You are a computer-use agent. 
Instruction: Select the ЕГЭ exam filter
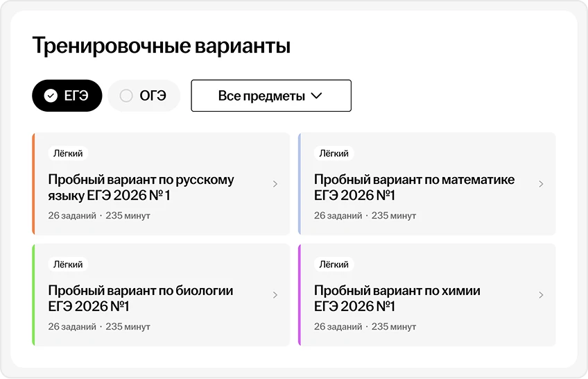[67, 96]
